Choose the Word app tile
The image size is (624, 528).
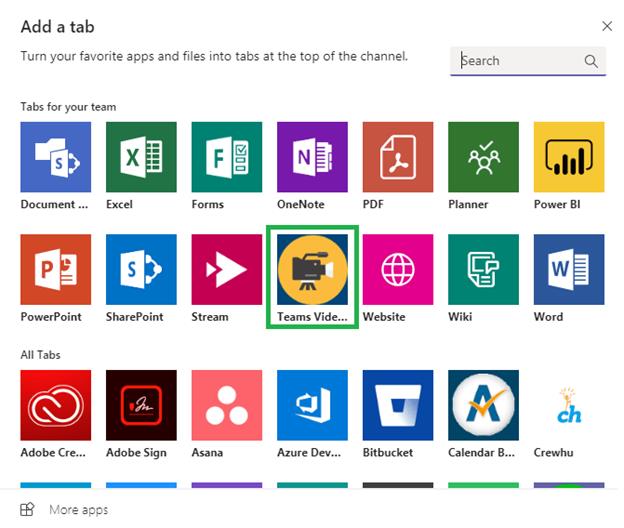(x=569, y=269)
